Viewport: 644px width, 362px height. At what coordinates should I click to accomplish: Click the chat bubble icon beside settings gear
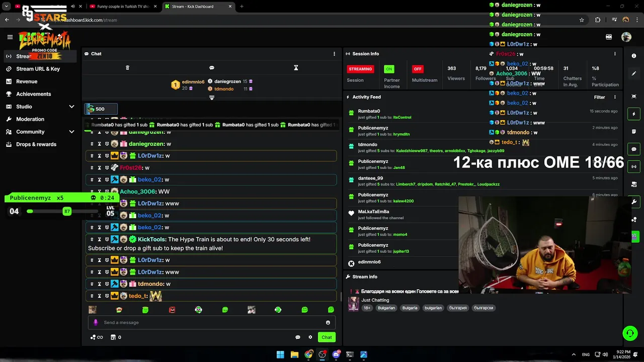coord(298,337)
